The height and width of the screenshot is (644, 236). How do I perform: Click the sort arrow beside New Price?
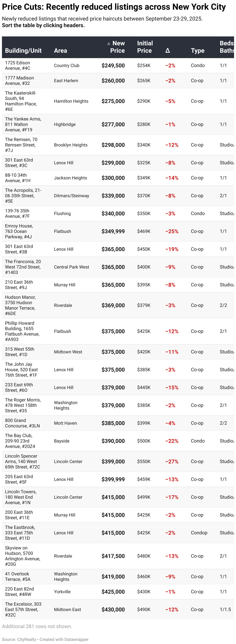(x=109, y=44)
